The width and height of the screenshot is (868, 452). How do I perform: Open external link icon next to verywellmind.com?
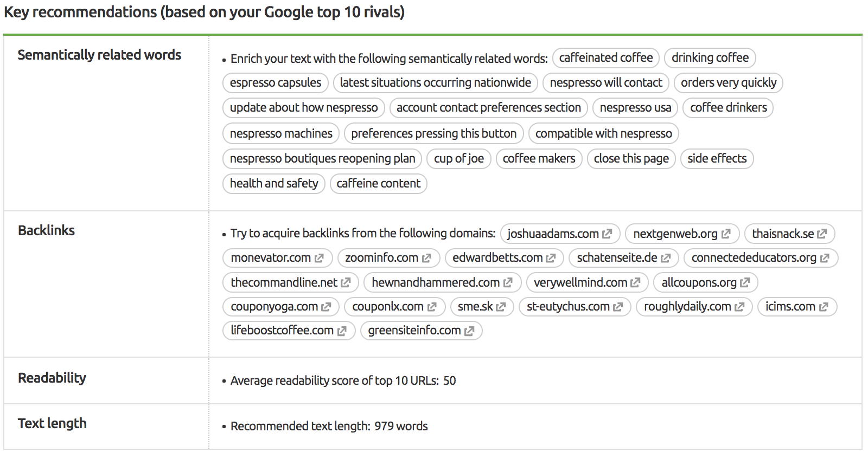coord(635,282)
